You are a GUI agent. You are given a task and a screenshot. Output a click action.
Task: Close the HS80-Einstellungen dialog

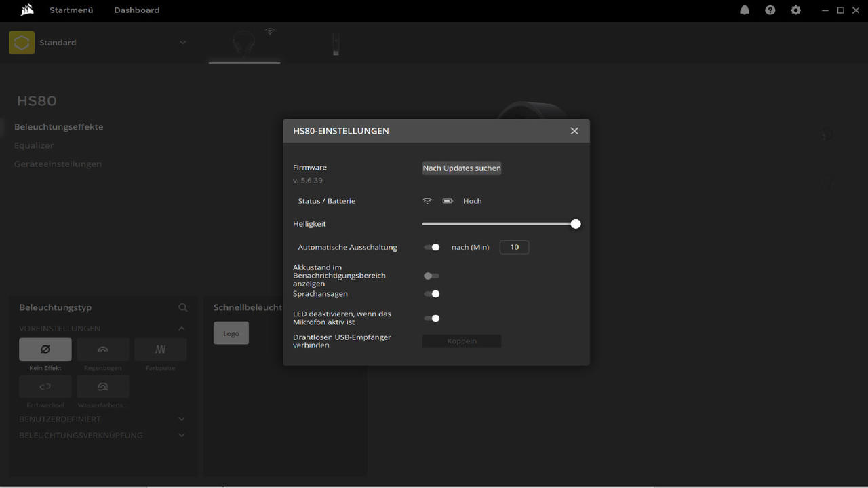[574, 131]
